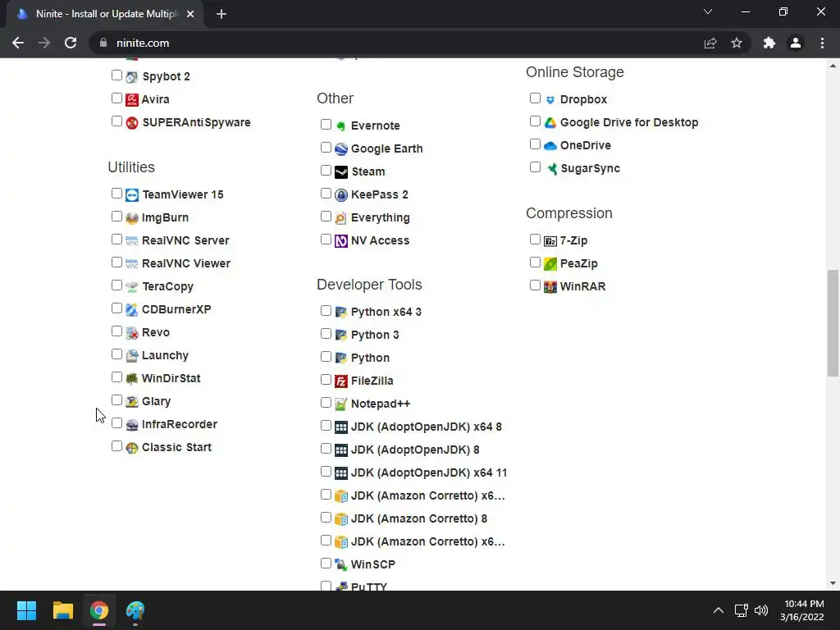The height and width of the screenshot is (630, 840).
Task: Click the Google Earth globe icon
Action: tap(341, 149)
